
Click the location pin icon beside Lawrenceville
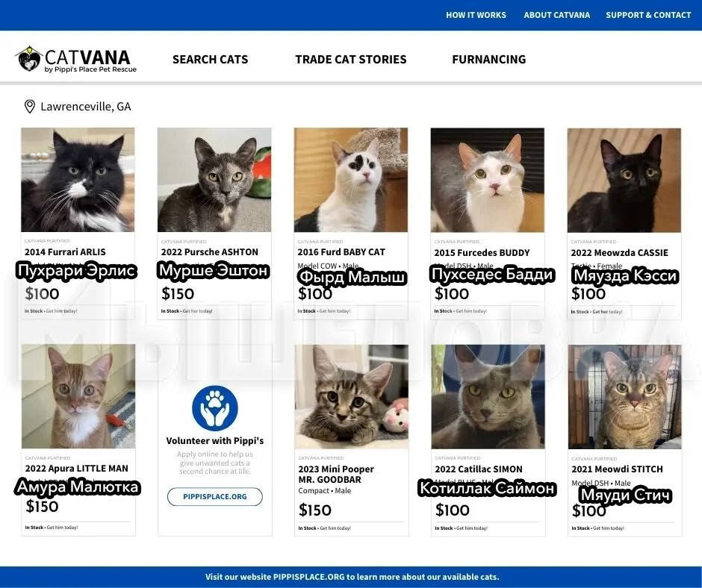[30, 107]
